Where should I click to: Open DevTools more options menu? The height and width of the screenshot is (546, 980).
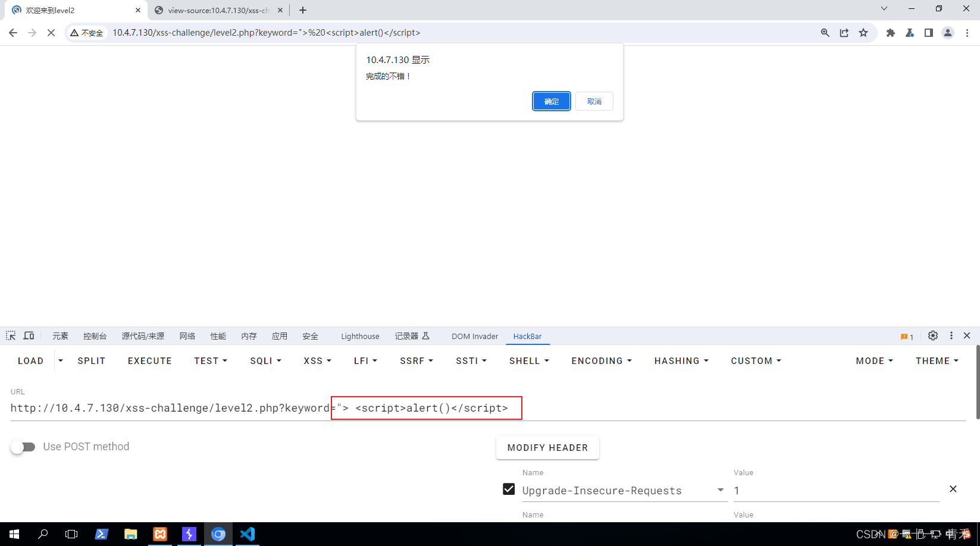click(x=951, y=336)
